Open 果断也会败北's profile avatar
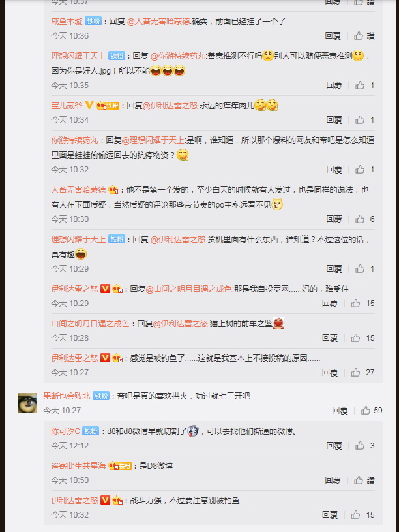This screenshot has width=399, height=532. 27,403
